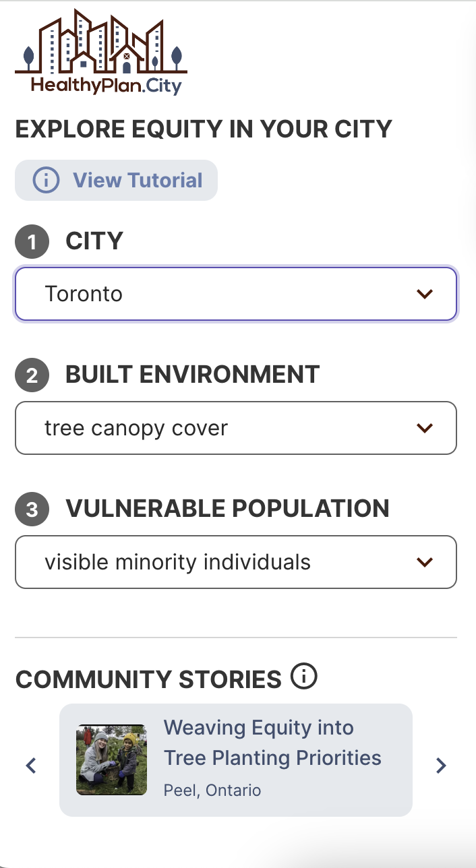
Task: Open the visible minority individuals dropdown
Action: click(222, 562)
